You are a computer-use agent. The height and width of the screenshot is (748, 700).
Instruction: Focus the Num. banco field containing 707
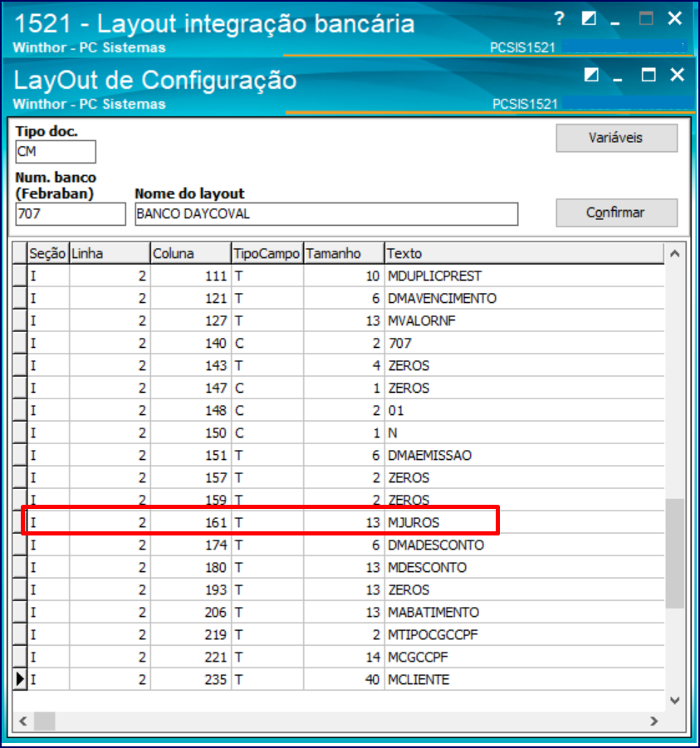pyautogui.click(x=71, y=213)
